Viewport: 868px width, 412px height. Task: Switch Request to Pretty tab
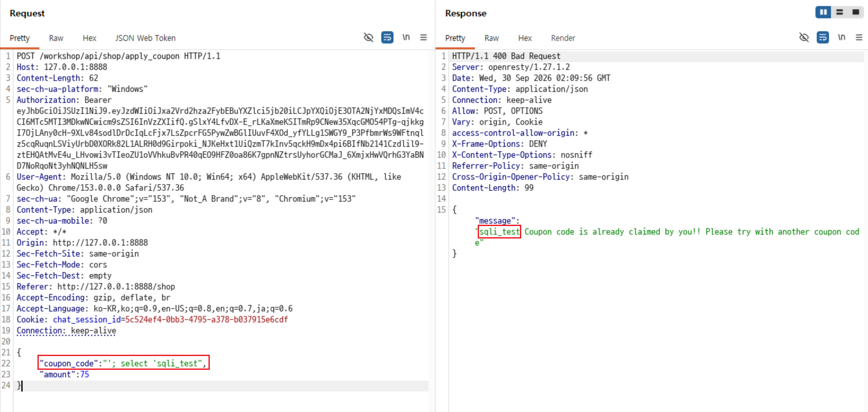[x=20, y=38]
